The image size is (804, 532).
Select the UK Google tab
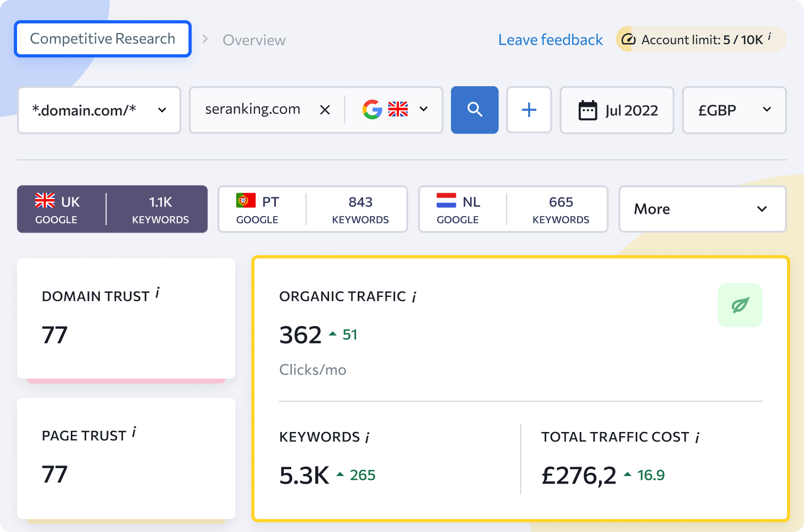[x=112, y=209]
